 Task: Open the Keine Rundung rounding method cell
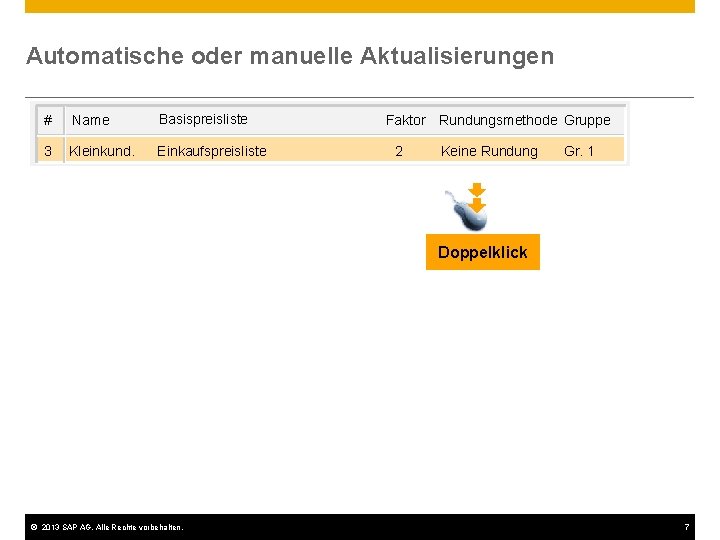(x=489, y=151)
